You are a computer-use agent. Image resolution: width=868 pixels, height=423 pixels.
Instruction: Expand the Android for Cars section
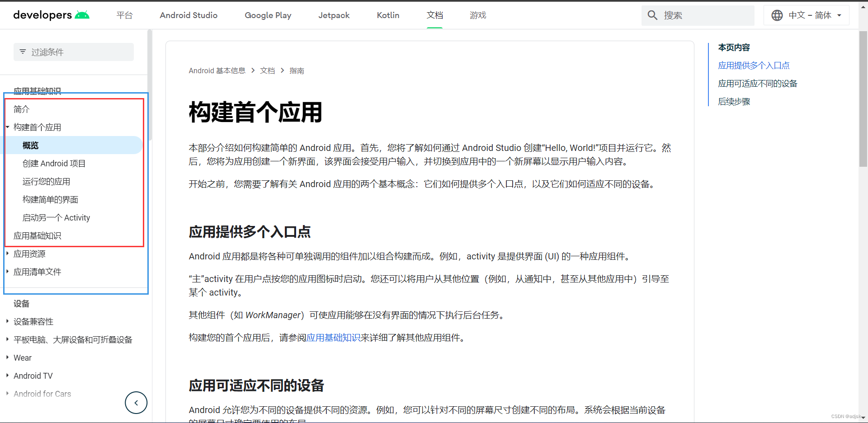[x=8, y=394]
